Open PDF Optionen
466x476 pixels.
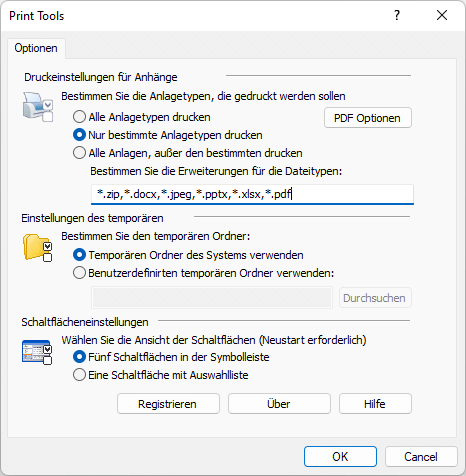(368, 118)
